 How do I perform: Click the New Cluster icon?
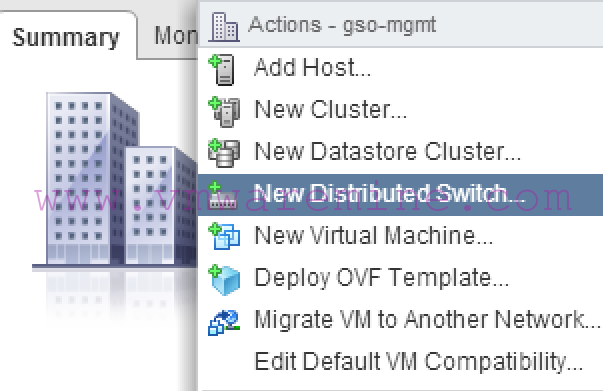pyautogui.click(x=224, y=111)
